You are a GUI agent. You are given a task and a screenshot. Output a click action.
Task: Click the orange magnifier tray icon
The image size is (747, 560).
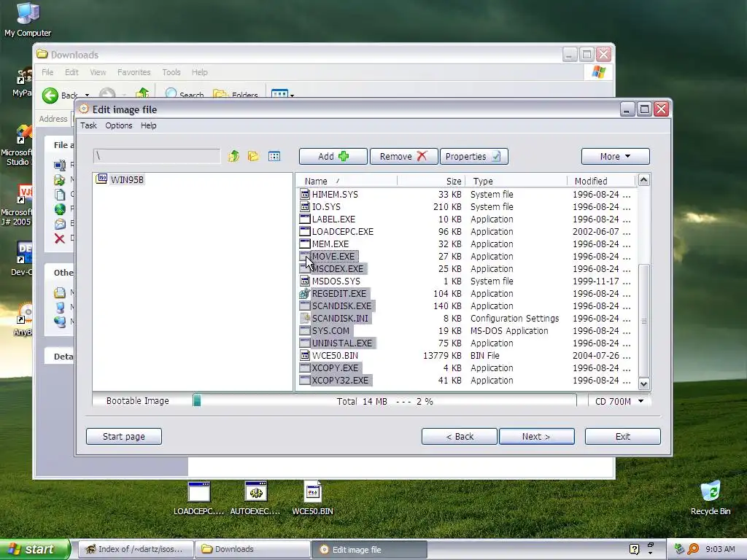[693, 549]
